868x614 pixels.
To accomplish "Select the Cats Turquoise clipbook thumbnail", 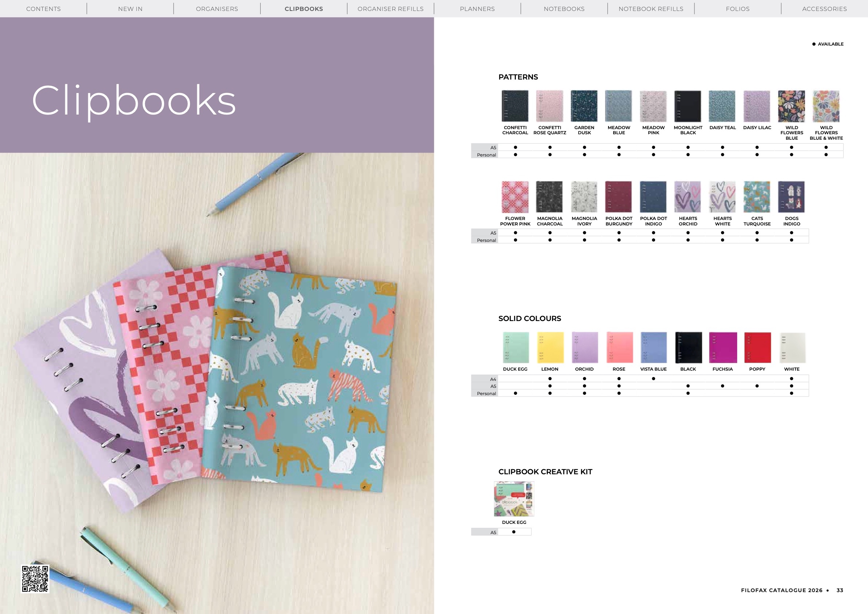I will (x=757, y=197).
